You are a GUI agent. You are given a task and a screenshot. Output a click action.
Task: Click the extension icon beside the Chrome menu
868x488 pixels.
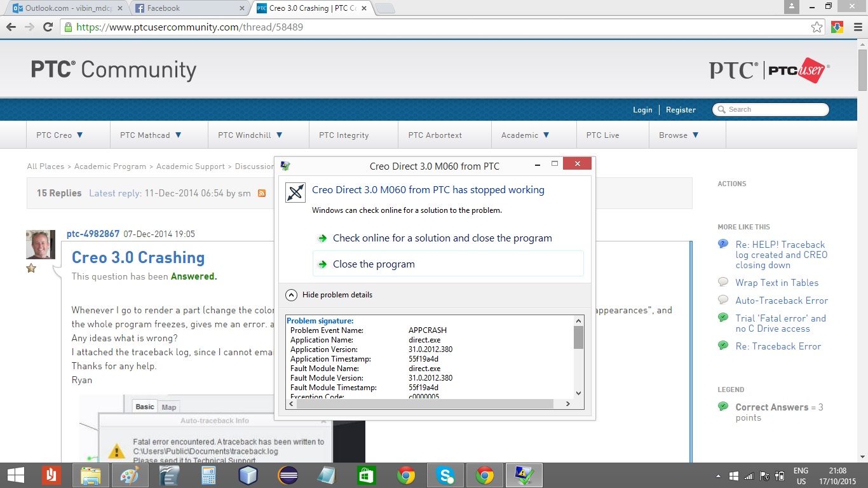coord(837,27)
